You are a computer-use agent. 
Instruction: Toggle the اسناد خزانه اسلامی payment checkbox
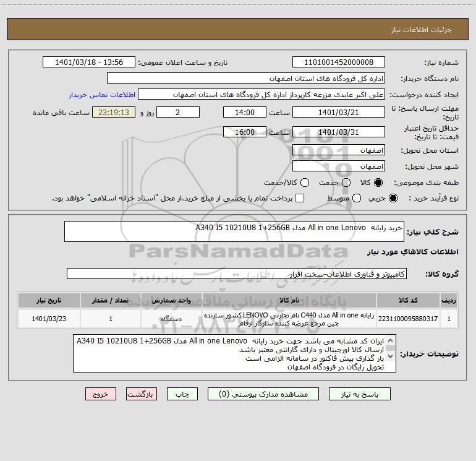pyautogui.click(x=300, y=198)
